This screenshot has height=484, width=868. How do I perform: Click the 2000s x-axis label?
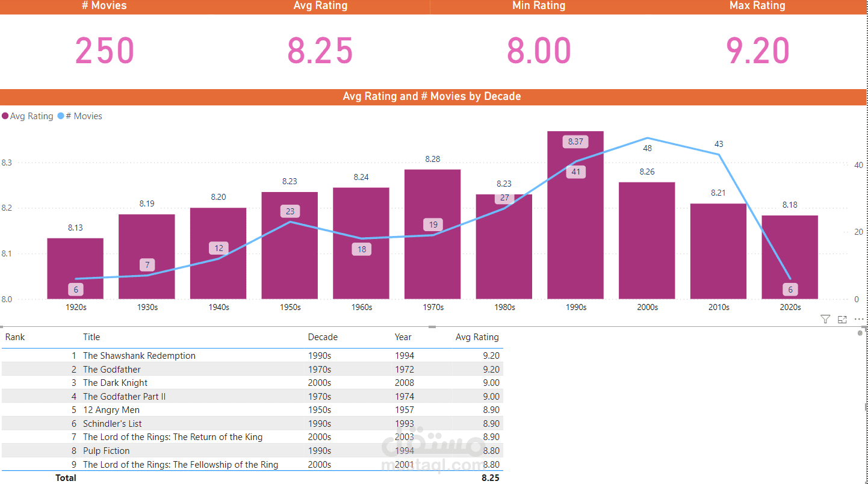(x=648, y=307)
